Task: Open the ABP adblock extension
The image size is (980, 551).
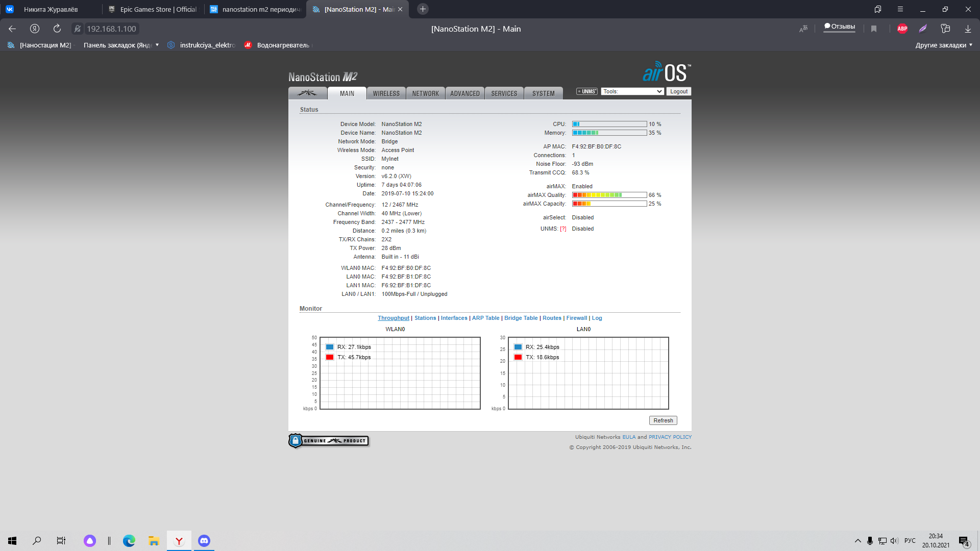Action: tap(902, 29)
